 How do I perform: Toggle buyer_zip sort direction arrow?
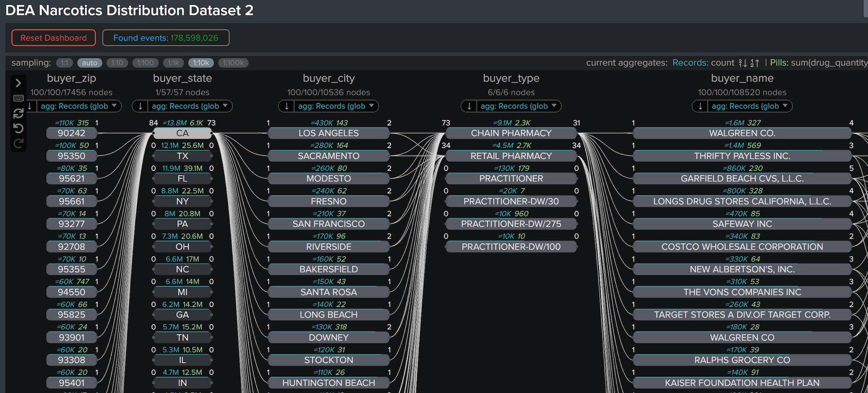[30, 106]
